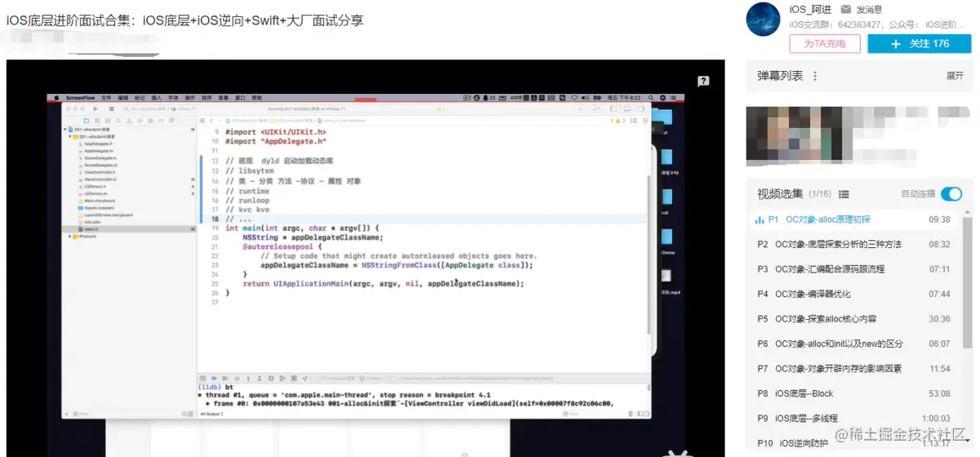Click the 关注 176 follow button
Screen dimensions: 980x457
tap(920, 43)
